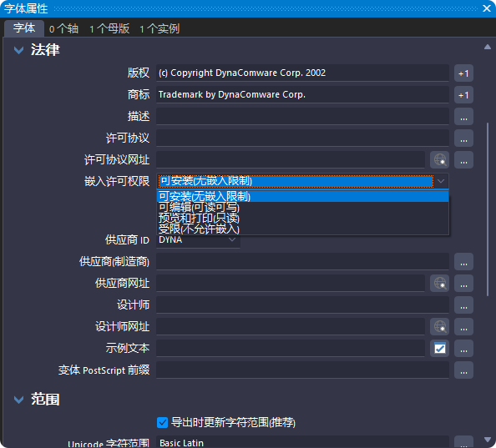Click the empty 许可协议 field
Screen dimensions: 496x448
[303, 138]
